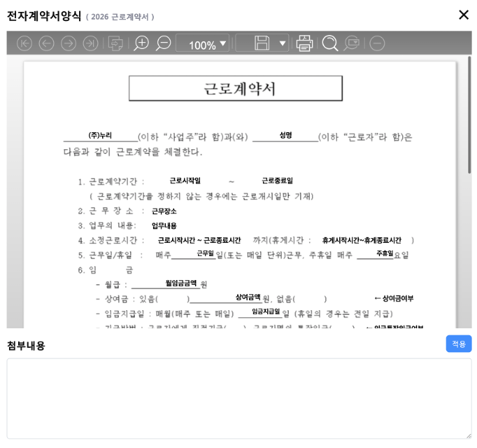Click the greyed-out find-next icon

(x=352, y=43)
